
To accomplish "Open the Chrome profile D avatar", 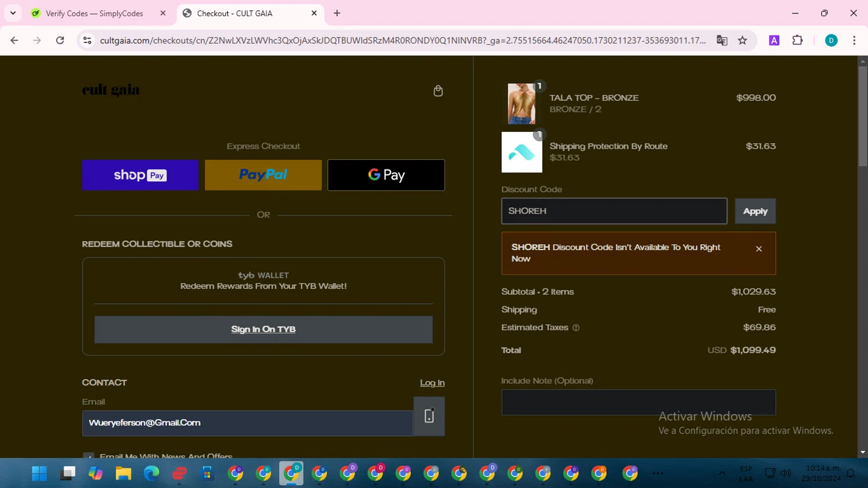I will pos(831,41).
